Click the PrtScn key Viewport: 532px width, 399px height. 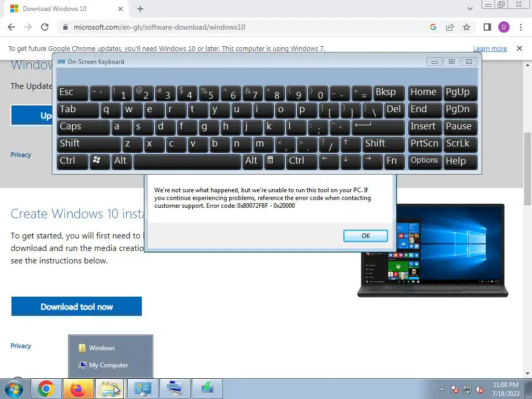click(x=425, y=144)
